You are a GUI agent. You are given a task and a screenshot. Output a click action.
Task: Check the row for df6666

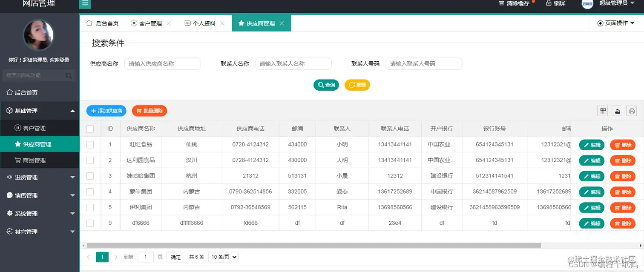(90, 223)
